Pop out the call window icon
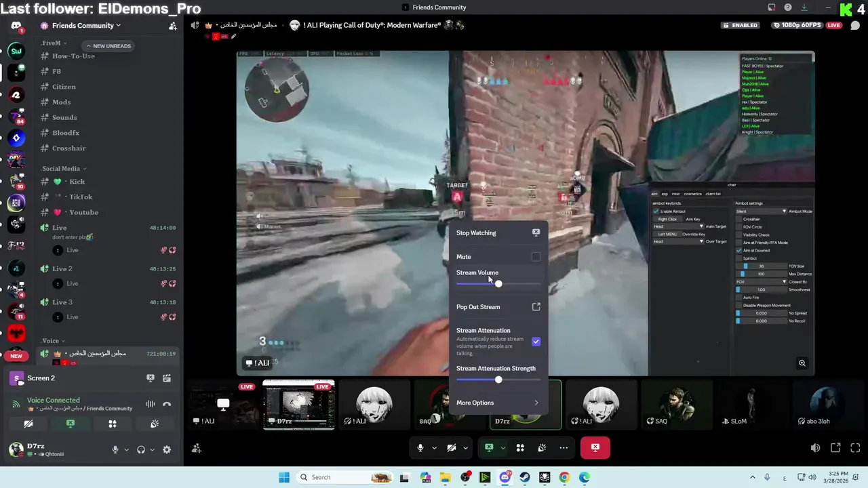The width and height of the screenshot is (868, 488). tap(835, 448)
